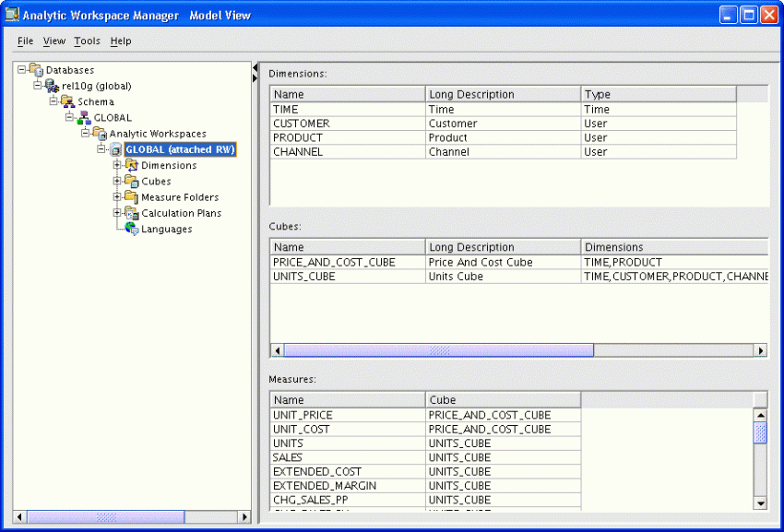Expand the Measure Folders node
The width and height of the screenshot is (784, 532).
[x=117, y=197]
